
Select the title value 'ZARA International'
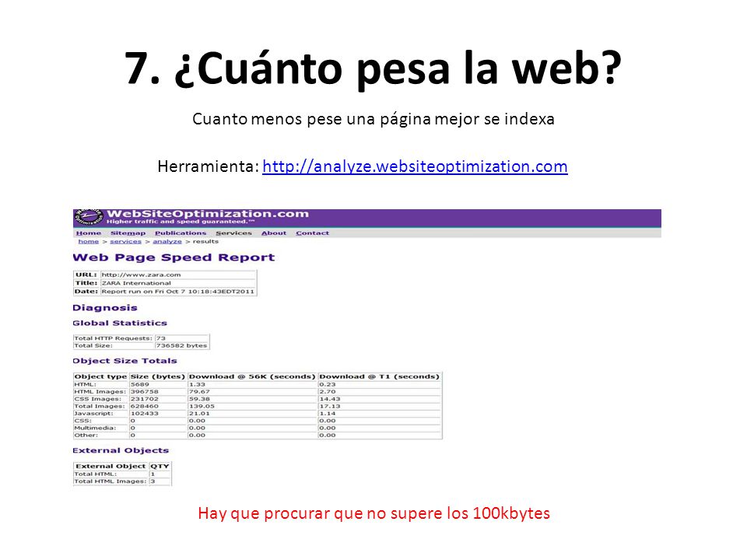click(136, 283)
